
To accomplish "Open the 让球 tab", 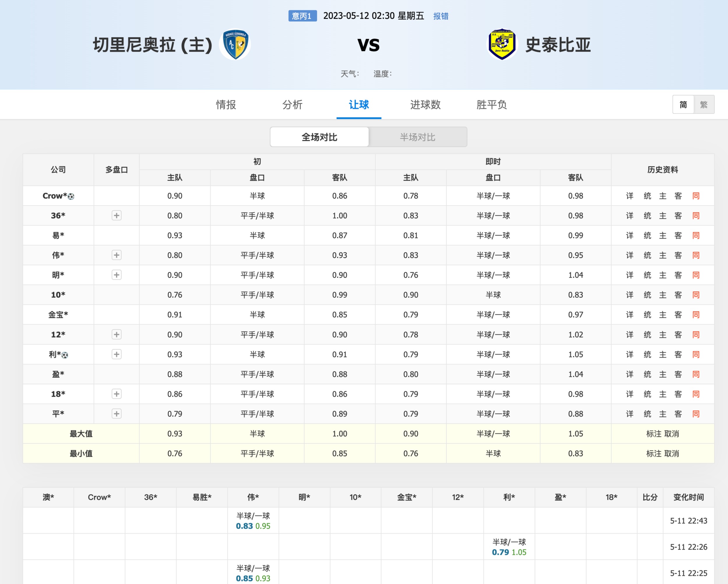I will tap(359, 105).
